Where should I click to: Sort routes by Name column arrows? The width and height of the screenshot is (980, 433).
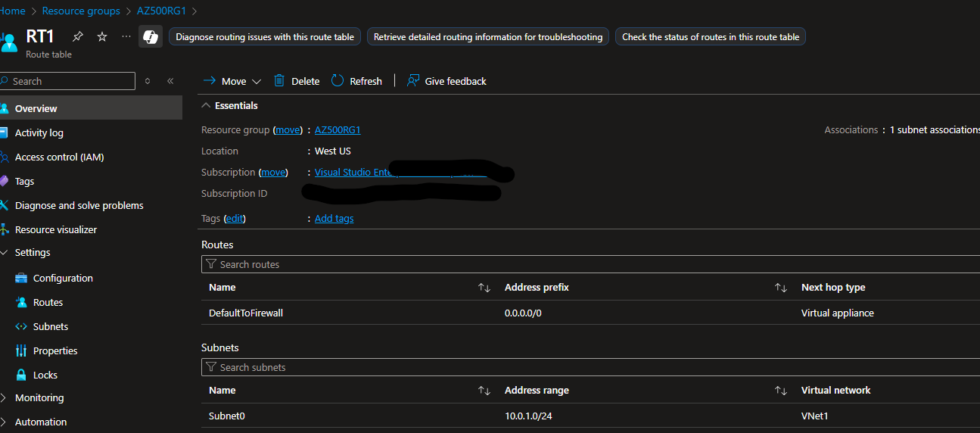click(484, 288)
